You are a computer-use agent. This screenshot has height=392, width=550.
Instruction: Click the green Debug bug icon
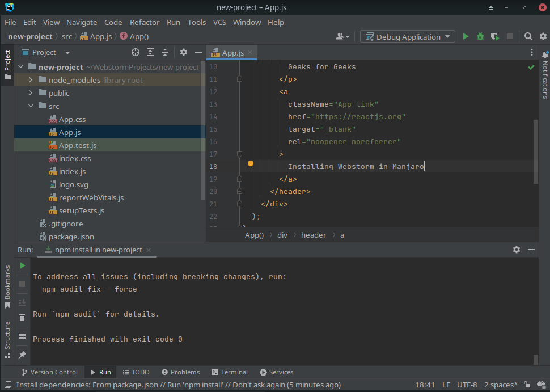pyautogui.click(x=480, y=37)
